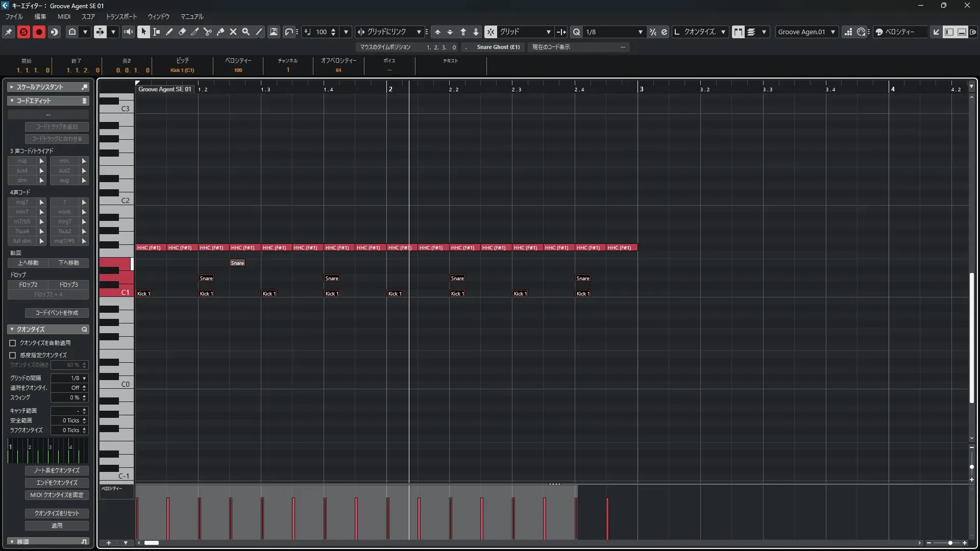
Task: Enable the quantize auto-apply checkbox
Action: (x=13, y=343)
